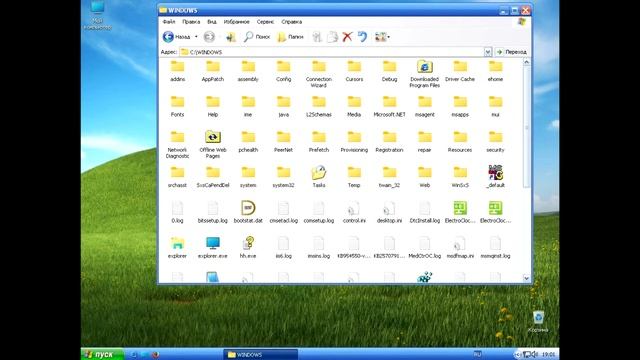The image size is (640, 360).
Task: Click the Forward arrow button
Action: (x=209, y=37)
